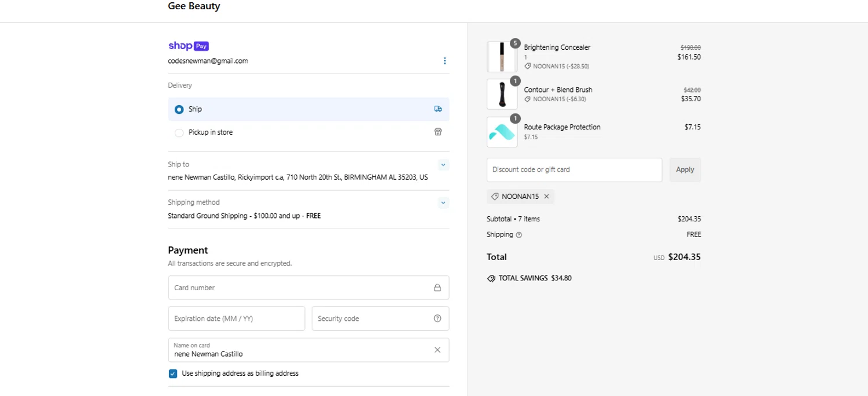Select the Ship delivery radio option

pyautogui.click(x=179, y=109)
